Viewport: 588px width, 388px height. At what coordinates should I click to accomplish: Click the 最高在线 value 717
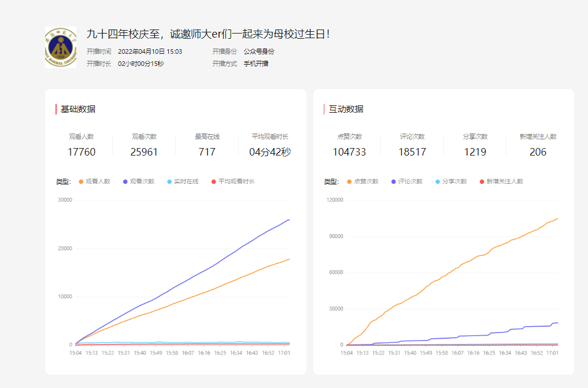click(207, 152)
